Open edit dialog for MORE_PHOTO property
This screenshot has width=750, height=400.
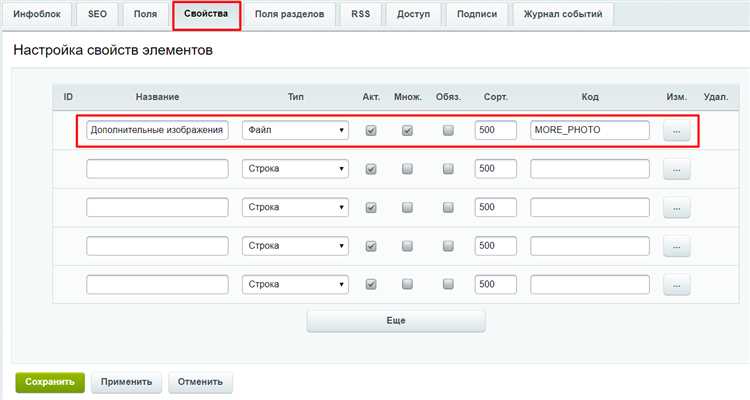[x=676, y=131]
